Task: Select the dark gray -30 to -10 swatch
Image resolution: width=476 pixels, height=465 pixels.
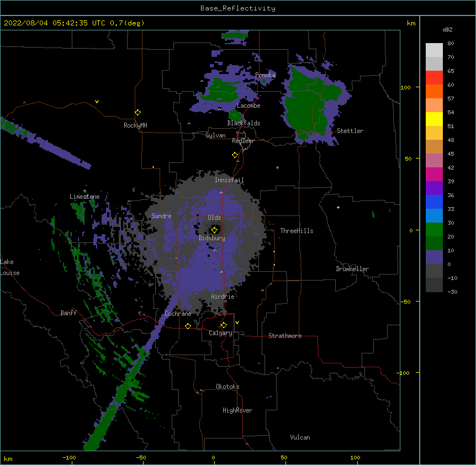Action: [434, 285]
